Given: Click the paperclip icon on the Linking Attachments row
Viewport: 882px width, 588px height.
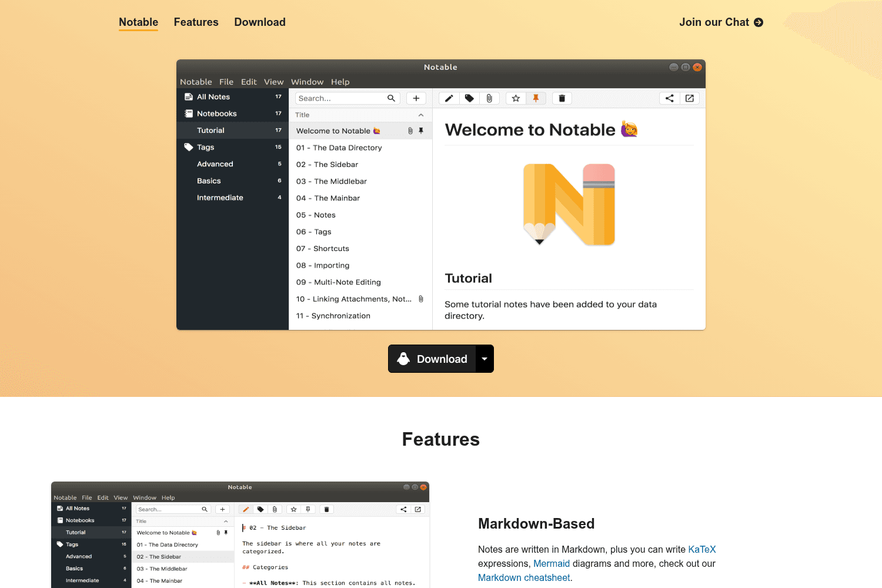Looking at the screenshot, I should point(421,299).
